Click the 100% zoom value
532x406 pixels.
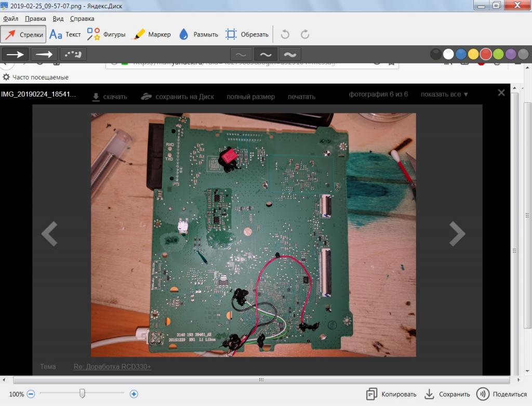[x=16, y=394]
